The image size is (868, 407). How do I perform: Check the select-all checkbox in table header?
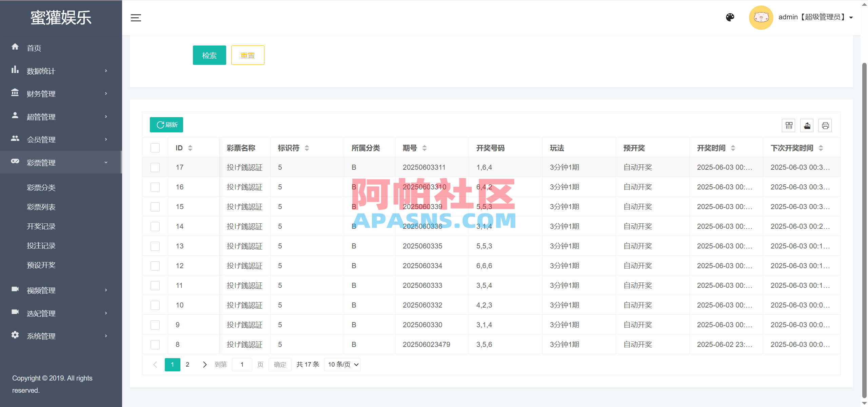pyautogui.click(x=155, y=148)
